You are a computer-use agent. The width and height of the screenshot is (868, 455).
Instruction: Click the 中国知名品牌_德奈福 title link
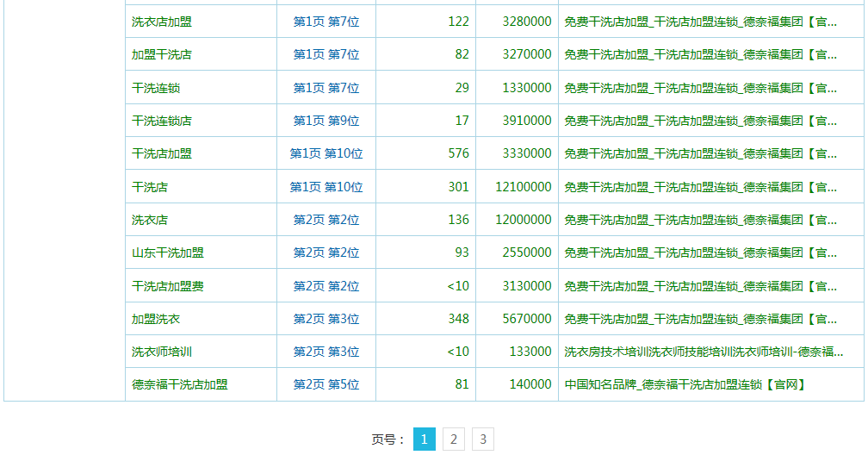(x=685, y=384)
